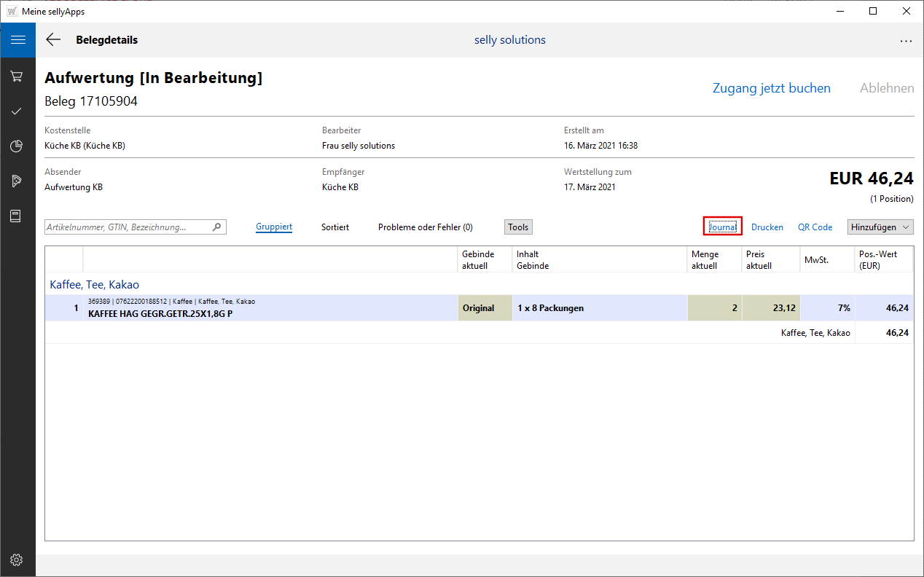Click the price tag sidebar icon
This screenshot has width=924, height=577.
[17, 181]
